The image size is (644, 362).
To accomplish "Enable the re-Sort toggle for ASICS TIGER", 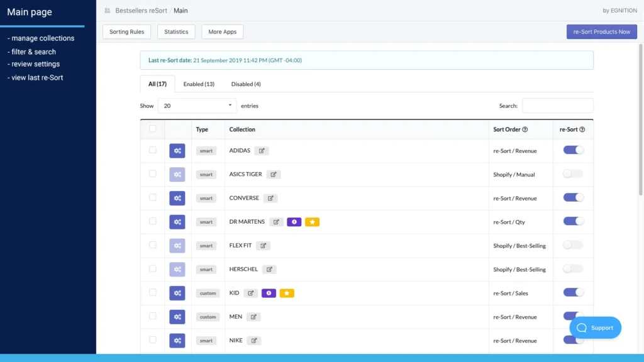I will tap(573, 174).
